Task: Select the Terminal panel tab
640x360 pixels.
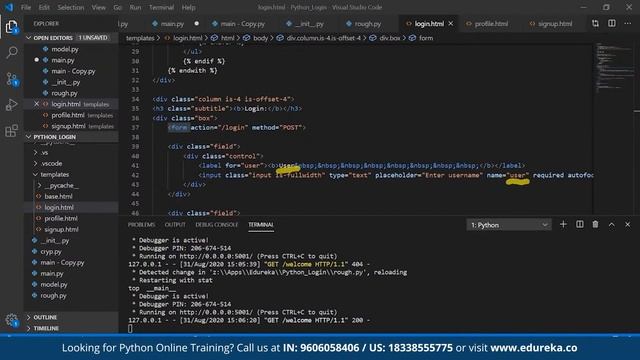Action: coord(261,224)
